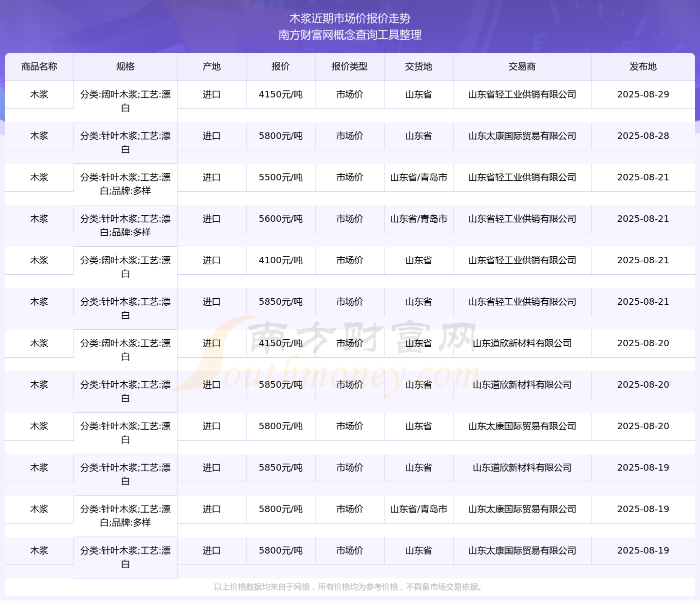Click the disclaimer text 以上价格数据均来自于网络
The width and height of the screenshot is (700, 602).
[262, 587]
